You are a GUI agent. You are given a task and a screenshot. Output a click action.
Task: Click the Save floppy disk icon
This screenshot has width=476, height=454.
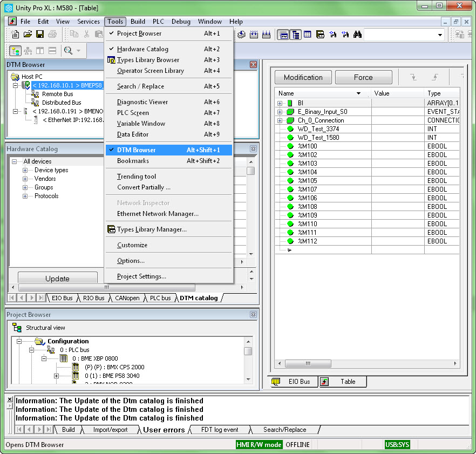[40, 35]
